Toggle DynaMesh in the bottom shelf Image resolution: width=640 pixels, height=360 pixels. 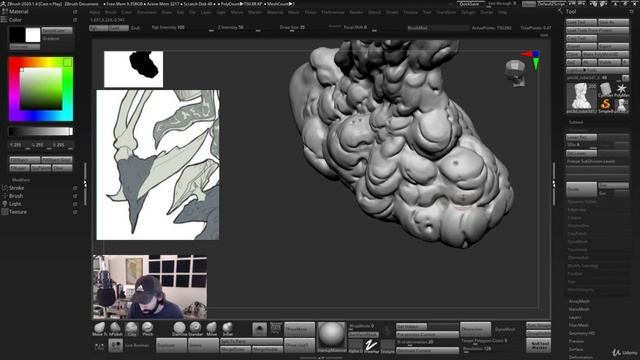point(505,329)
